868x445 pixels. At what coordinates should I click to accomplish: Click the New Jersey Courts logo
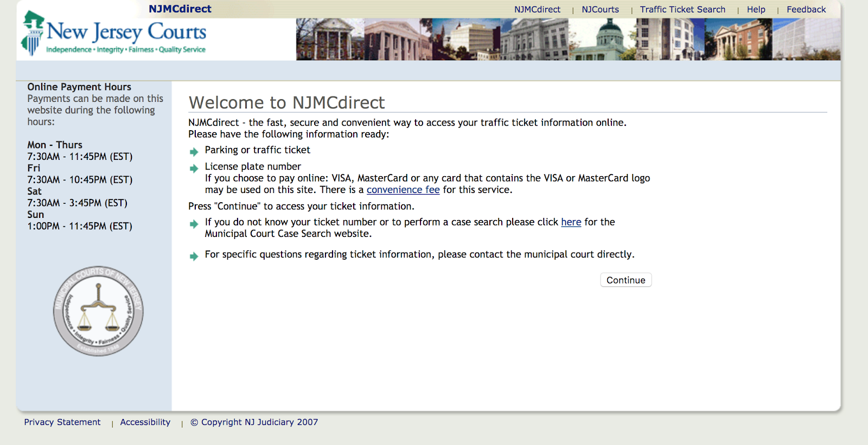coord(114,34)
